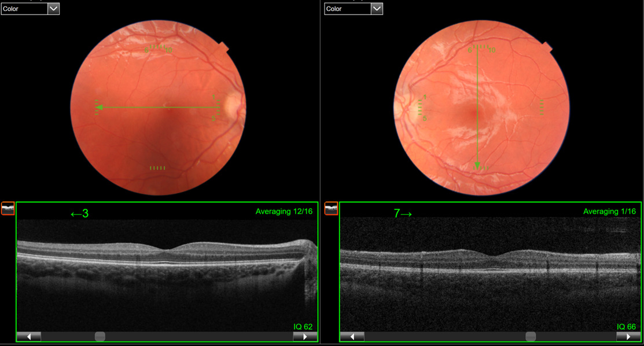Select the 'Averaging 12/16' label
The height and width of the screenshot is (346, 644).
tap(284, 212)
